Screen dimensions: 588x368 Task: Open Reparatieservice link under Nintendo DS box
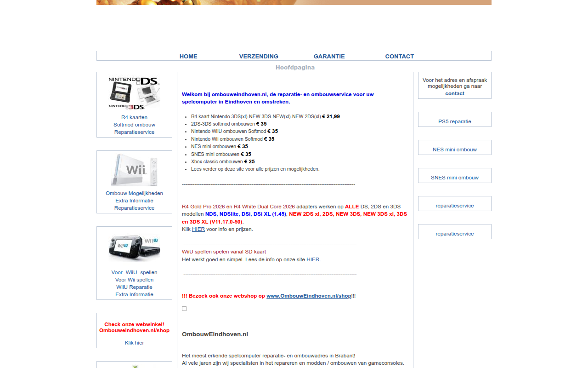click(x=134, y=132)
